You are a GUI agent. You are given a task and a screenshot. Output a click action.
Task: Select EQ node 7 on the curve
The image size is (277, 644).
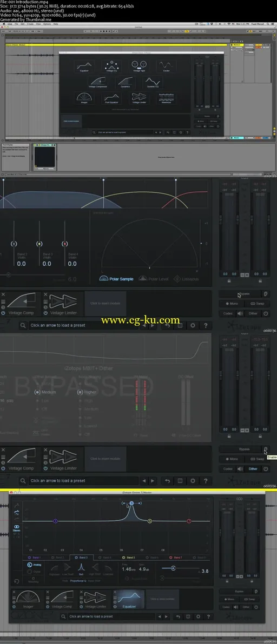click(x=189, y=521)
